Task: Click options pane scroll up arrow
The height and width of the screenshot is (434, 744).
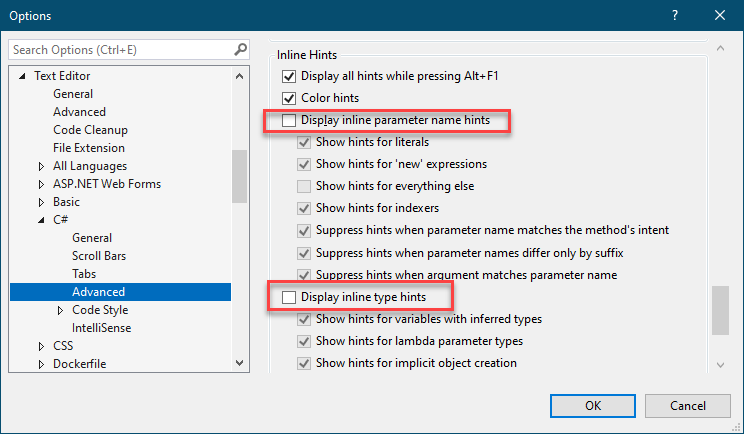Action: point(720,48)
